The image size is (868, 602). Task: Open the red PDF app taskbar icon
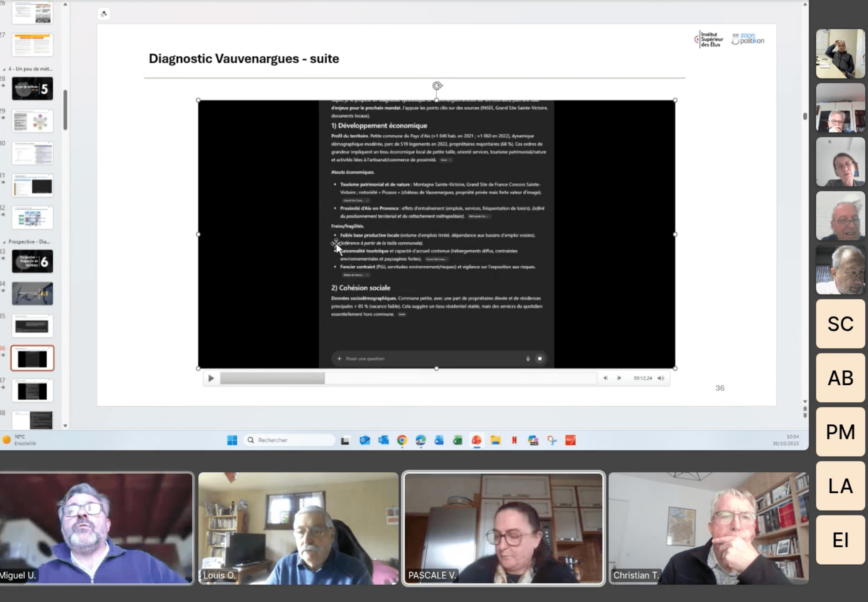(570, 440)
